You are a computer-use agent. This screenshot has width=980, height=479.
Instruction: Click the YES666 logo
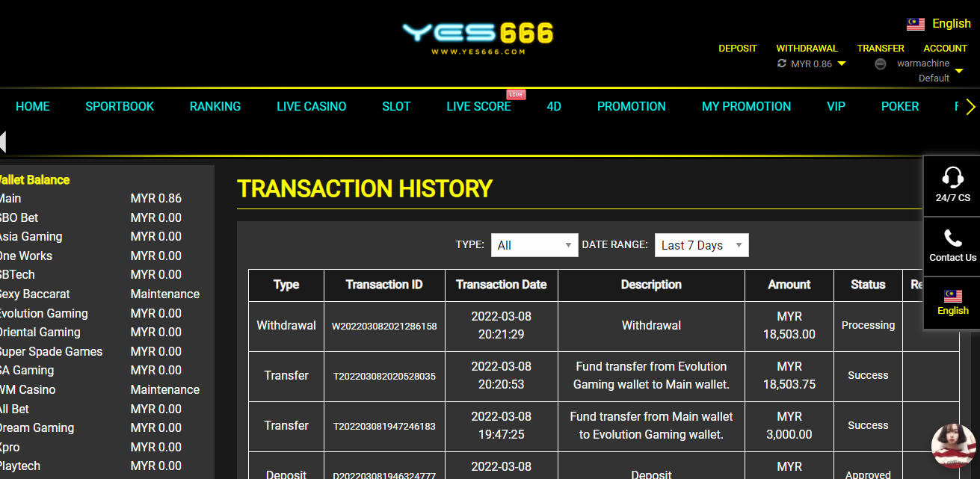(x=478, y=36)
